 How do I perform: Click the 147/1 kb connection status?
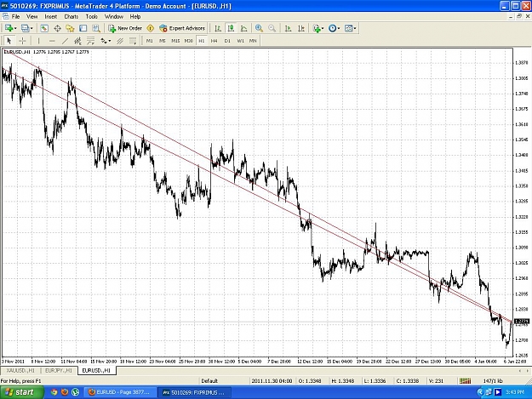(493, 381)
